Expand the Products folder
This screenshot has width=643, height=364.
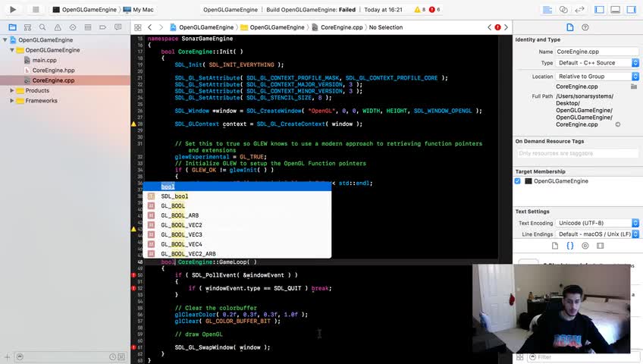[12, 90]
